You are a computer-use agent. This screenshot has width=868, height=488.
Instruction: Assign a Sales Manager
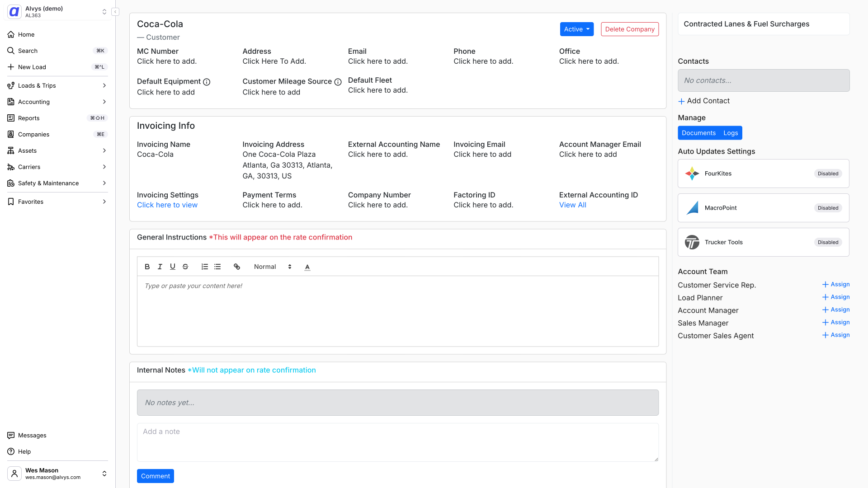pyautogui.click(x=836, y=323)
